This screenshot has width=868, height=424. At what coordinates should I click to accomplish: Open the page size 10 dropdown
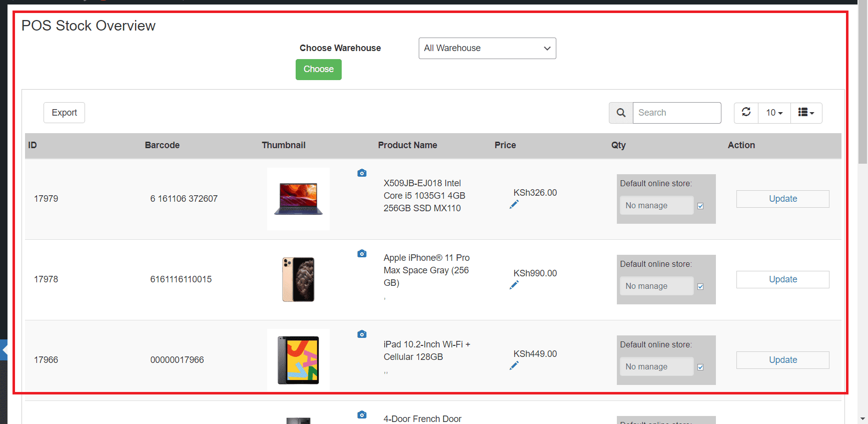click(x=774, y=113)
